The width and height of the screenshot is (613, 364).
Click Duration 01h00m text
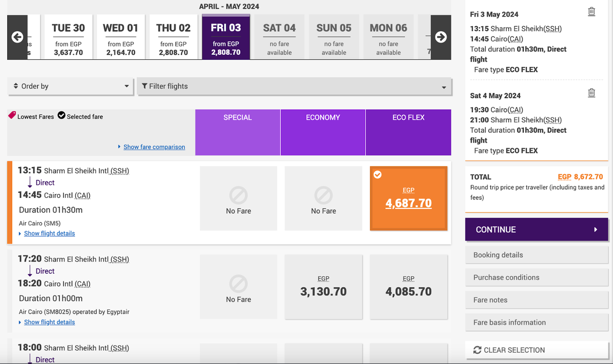pyautogui.click(x=51, y=299)
